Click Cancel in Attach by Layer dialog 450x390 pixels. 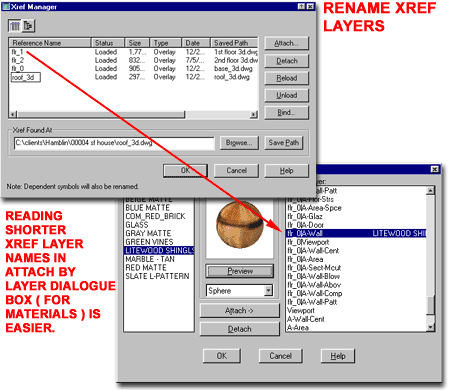(280, 356)
